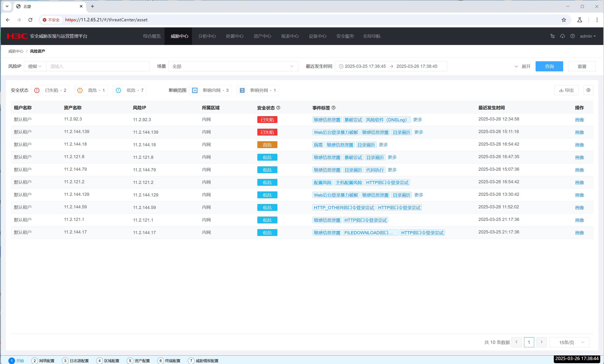Open the 报表中心 menu
The height and width of the screenshot is (364, 604).
click(290, 36)
